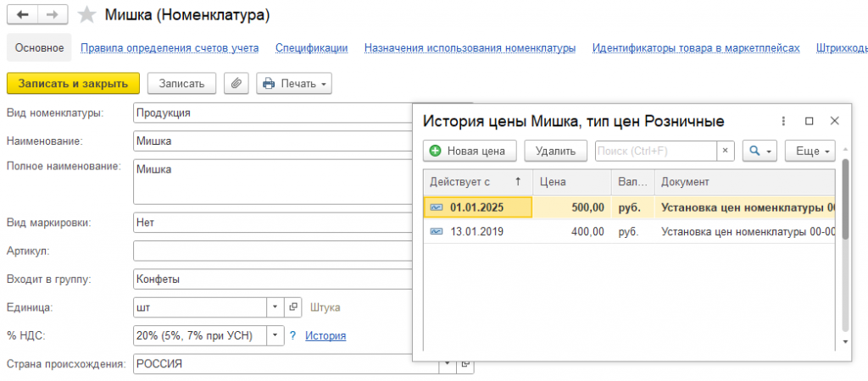Open the История link for НДС
This screenshot has width=868, height=381.
click(x=325, y=335)
